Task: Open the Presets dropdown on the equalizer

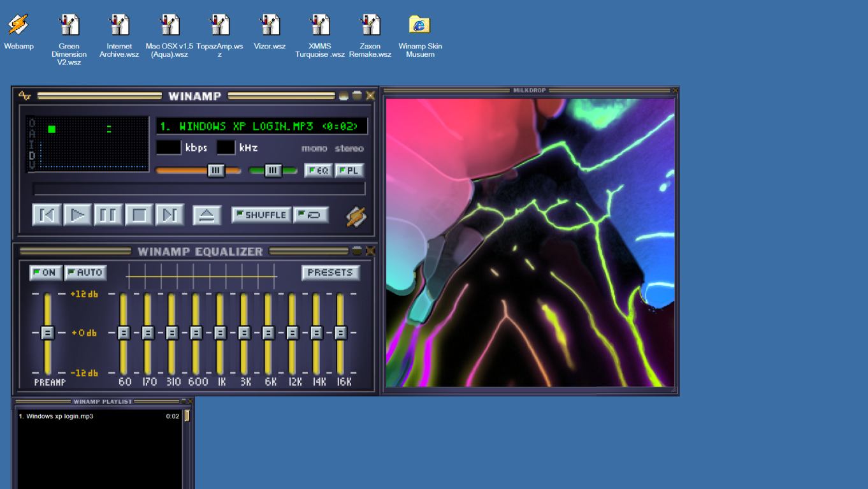Action: pos(331,272)
